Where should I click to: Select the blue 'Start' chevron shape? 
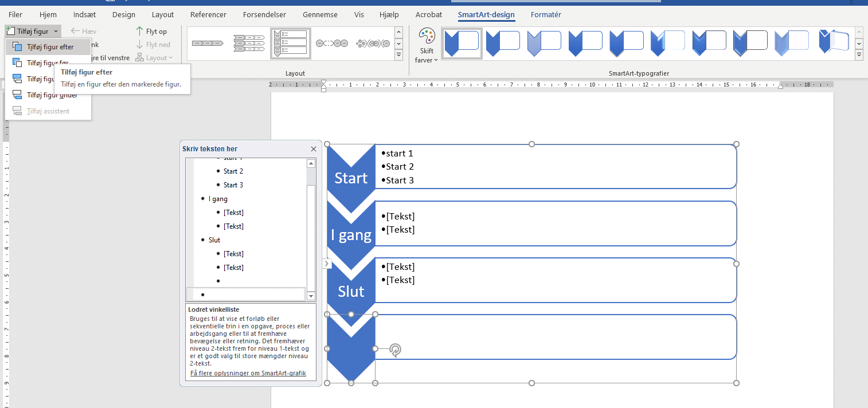351,178
